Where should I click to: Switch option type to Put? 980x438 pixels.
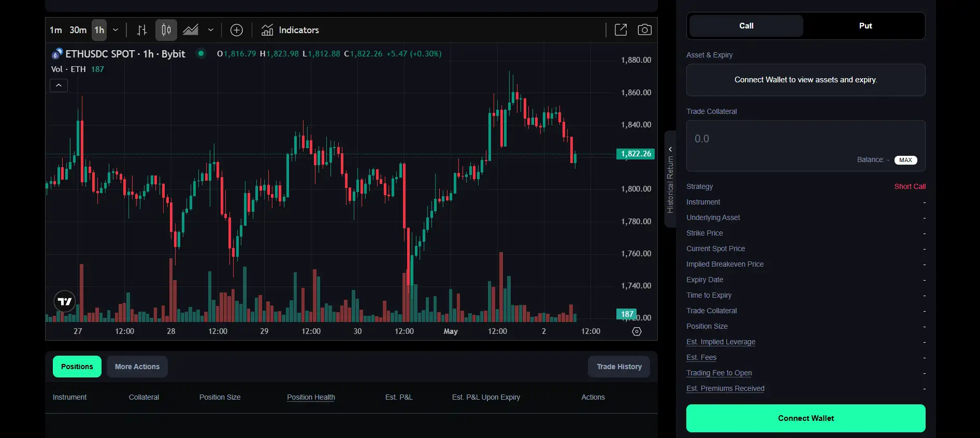[865, 26]
